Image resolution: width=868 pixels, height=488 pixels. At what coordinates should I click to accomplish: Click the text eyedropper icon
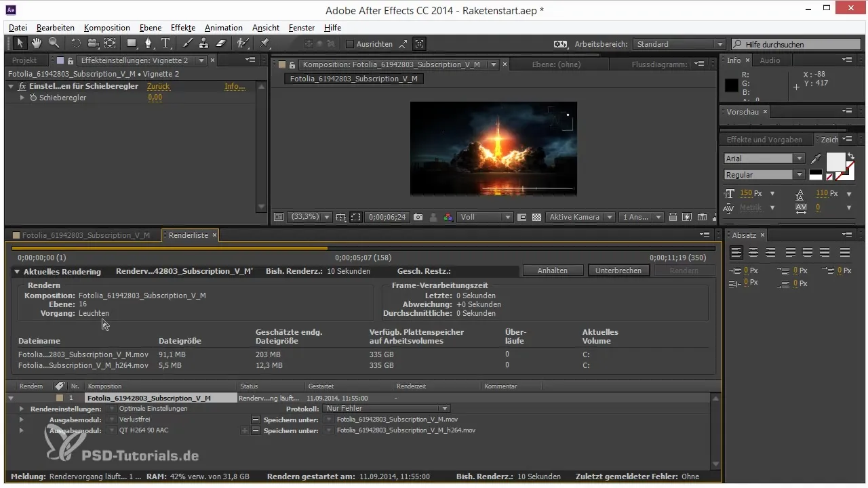816,158
